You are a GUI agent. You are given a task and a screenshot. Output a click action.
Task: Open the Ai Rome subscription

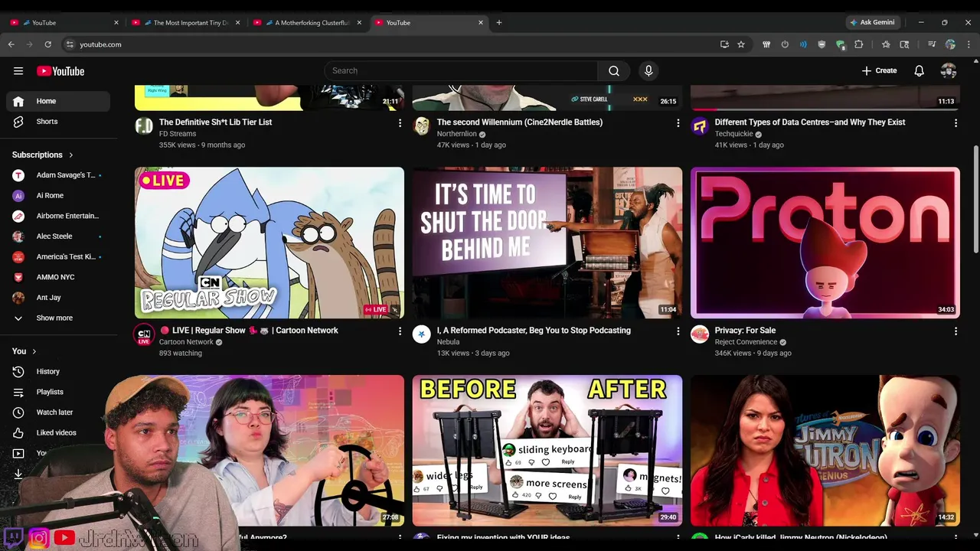point(58,195)
